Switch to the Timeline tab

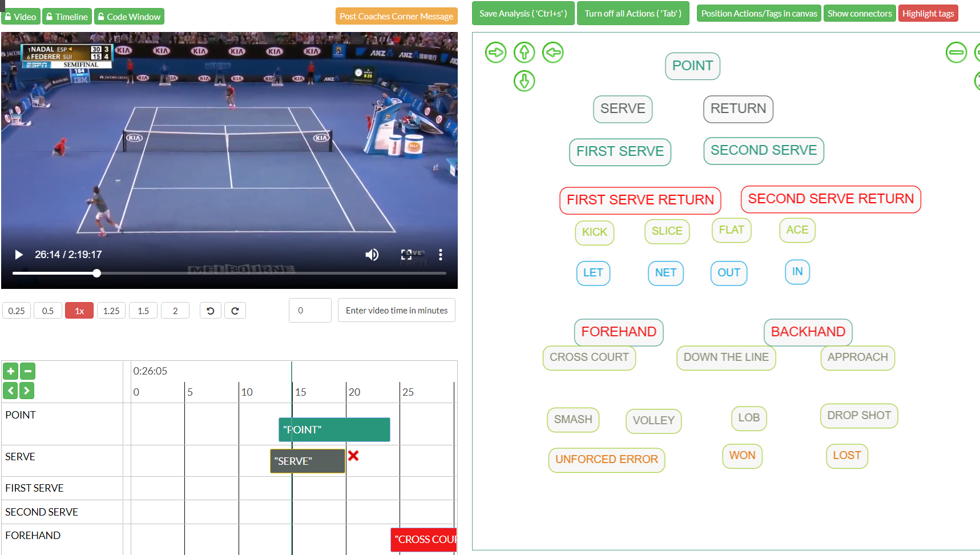(x=67, y=16)
